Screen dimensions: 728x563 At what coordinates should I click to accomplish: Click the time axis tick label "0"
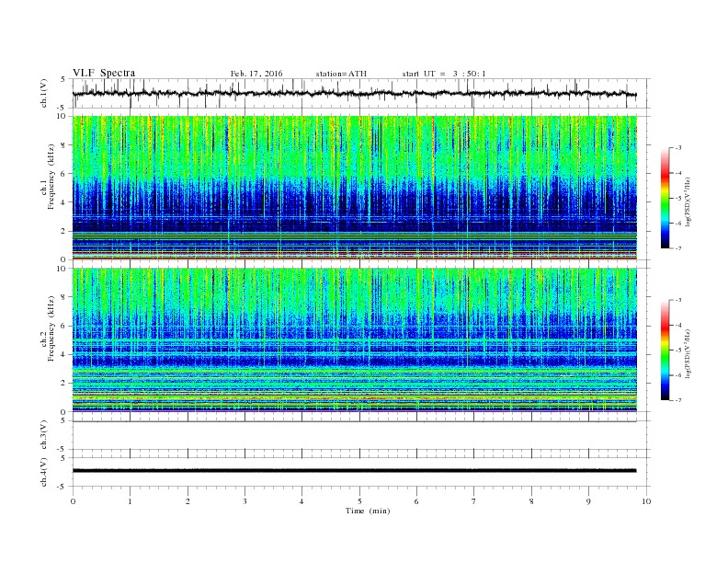(x=73, y=501)
